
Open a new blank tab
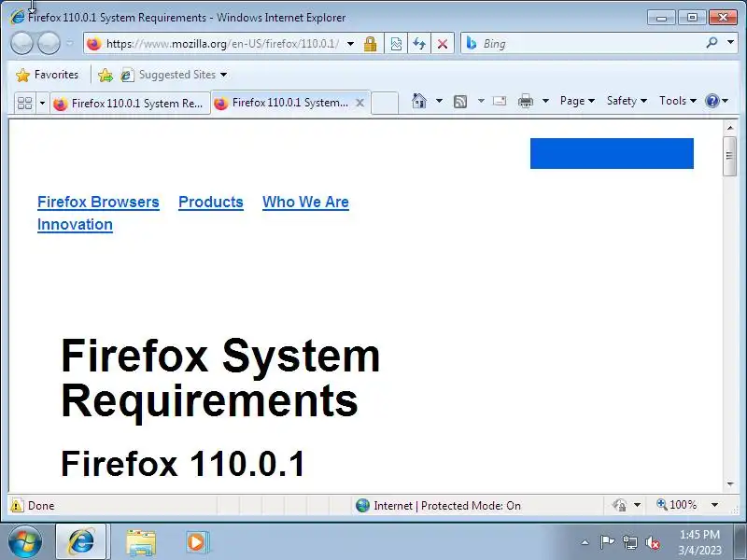[385, 103]
